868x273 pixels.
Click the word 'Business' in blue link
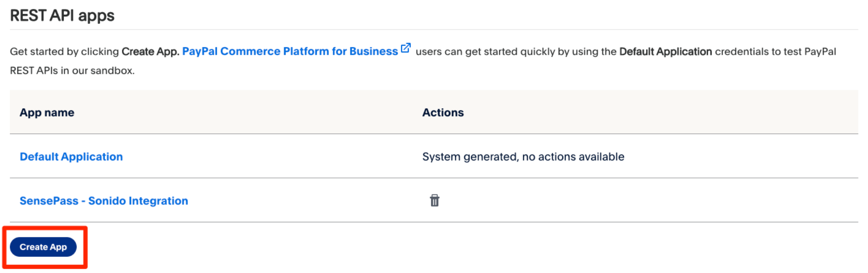coord(373,51)
